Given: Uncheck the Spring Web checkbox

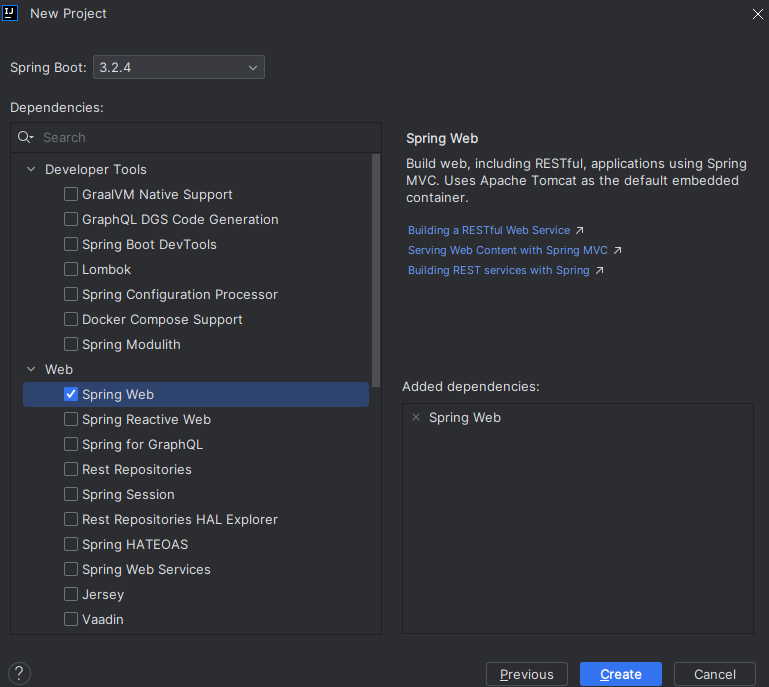Looking at the screenshot, I should 71,394.
